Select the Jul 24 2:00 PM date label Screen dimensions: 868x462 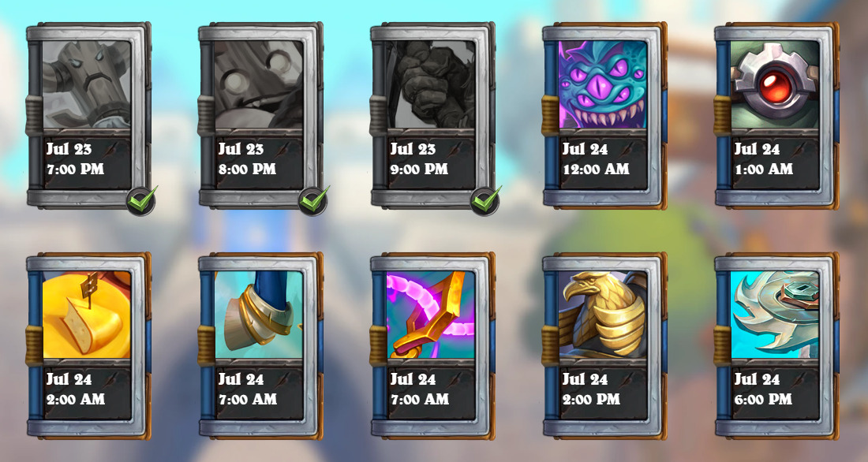pyautogui.click(x=591, y=389)
